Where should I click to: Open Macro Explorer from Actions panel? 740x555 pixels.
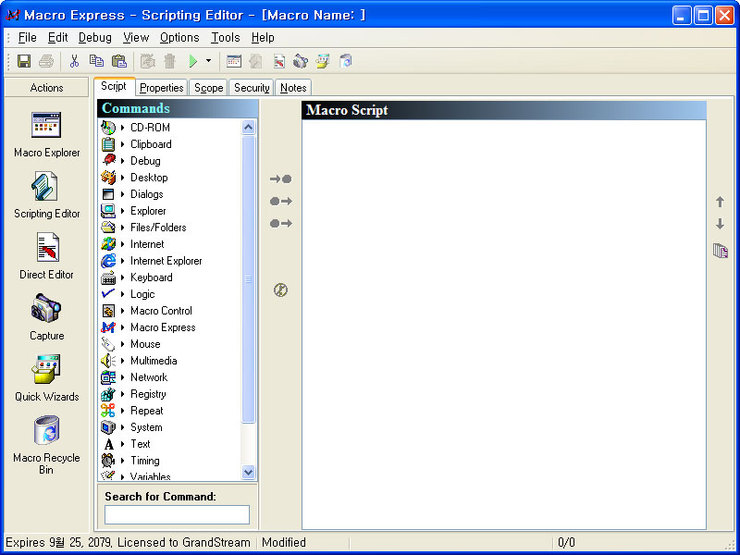pos(46,135)
